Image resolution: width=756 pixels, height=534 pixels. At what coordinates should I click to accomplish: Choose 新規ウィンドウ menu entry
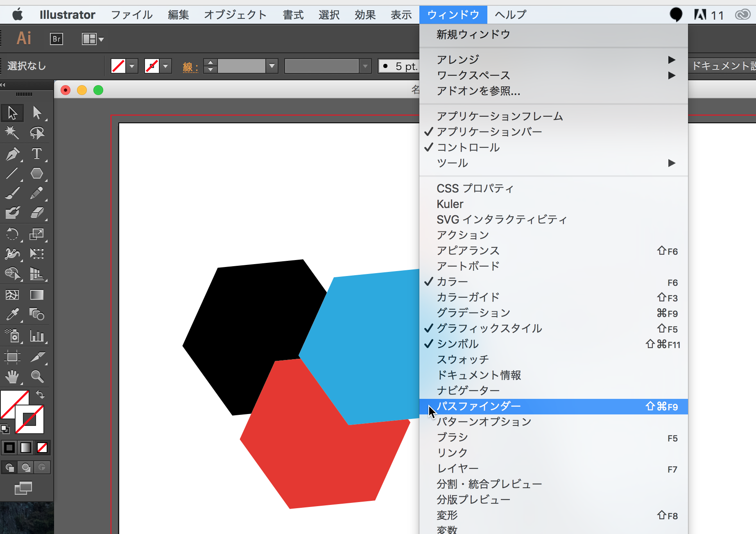[x=553, y=34]
